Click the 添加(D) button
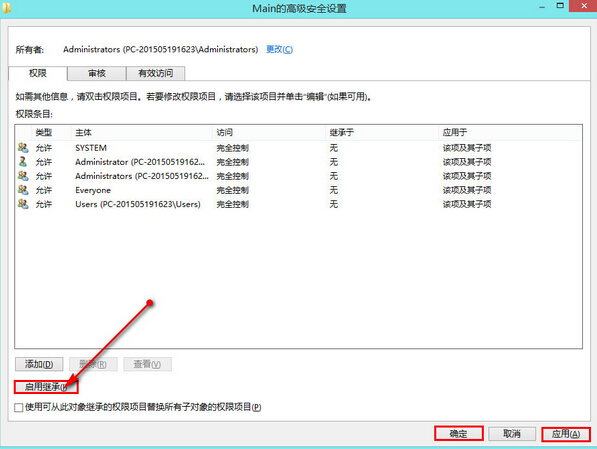The width and height of the screenshot is (597, 449). (x=39, y=364)
